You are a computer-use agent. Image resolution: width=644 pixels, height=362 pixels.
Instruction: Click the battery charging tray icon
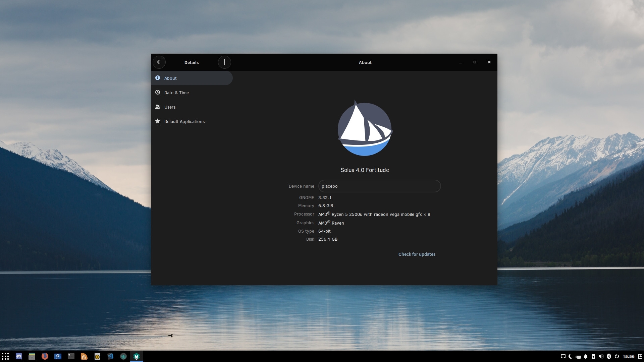[x=593, y=356]
